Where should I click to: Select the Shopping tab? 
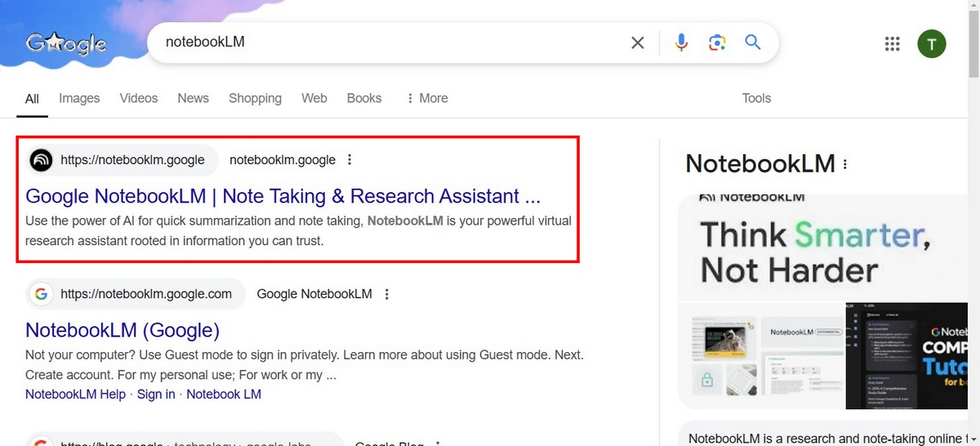pyautogui.click(x=255, y=98)
